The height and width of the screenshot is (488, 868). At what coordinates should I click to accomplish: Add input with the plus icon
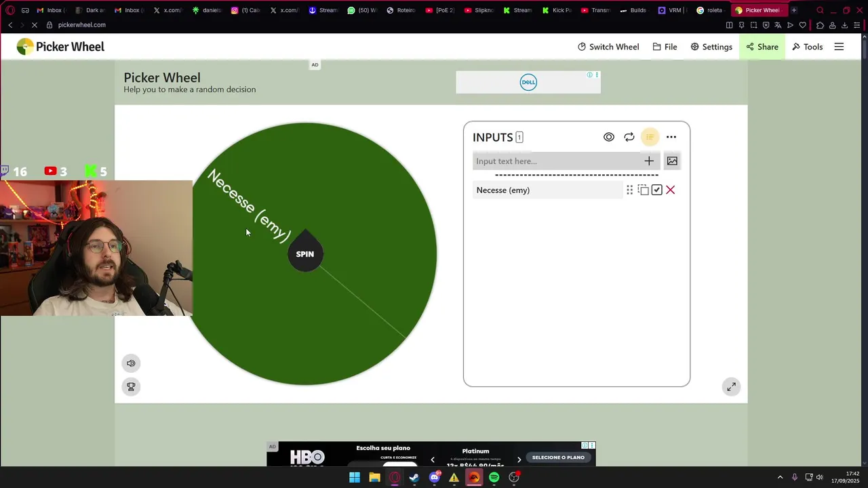(x=649, y=161)
